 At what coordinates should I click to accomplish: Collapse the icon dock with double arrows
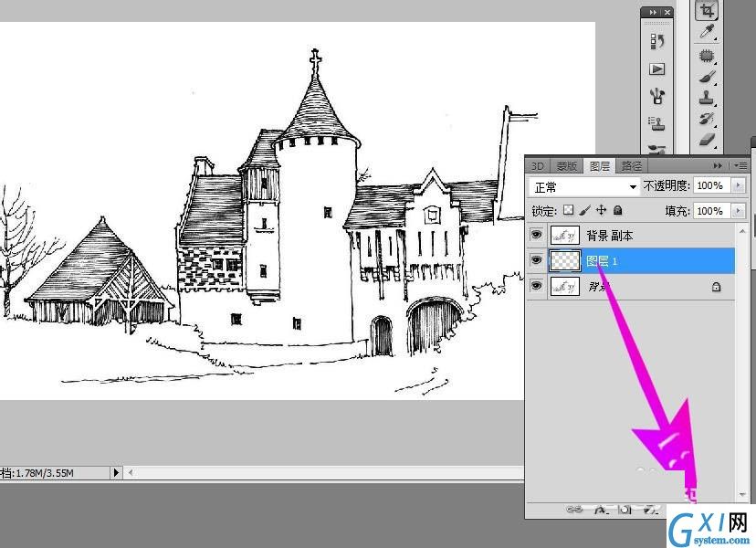coord(653,12)
